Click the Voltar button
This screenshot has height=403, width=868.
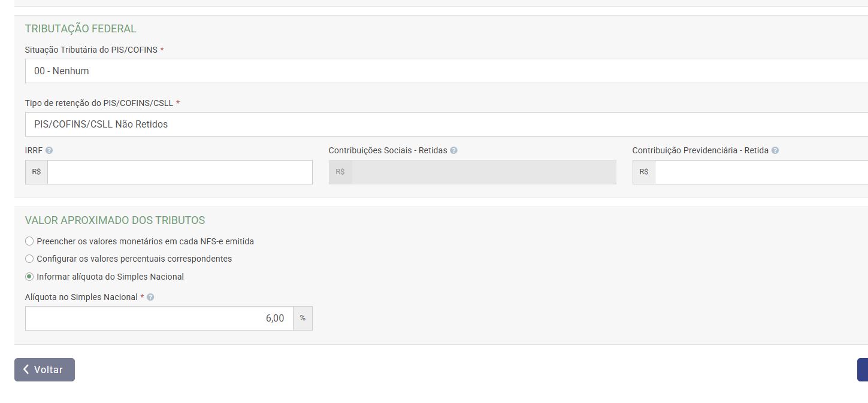44,369
